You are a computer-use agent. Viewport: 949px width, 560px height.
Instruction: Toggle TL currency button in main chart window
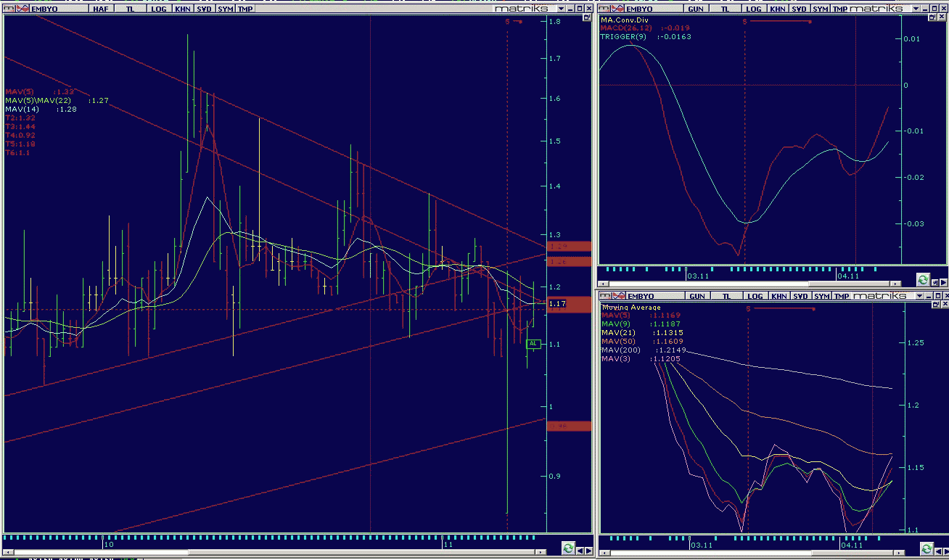tap(131, 9)
